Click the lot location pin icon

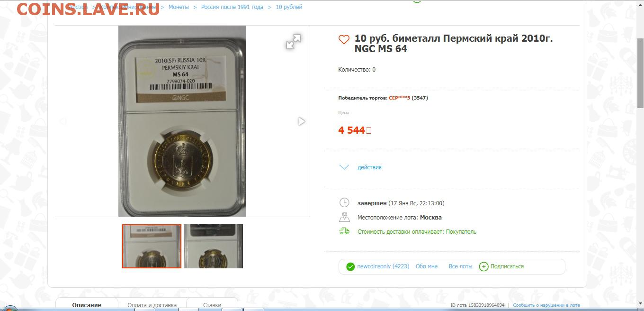pos(344,217)
